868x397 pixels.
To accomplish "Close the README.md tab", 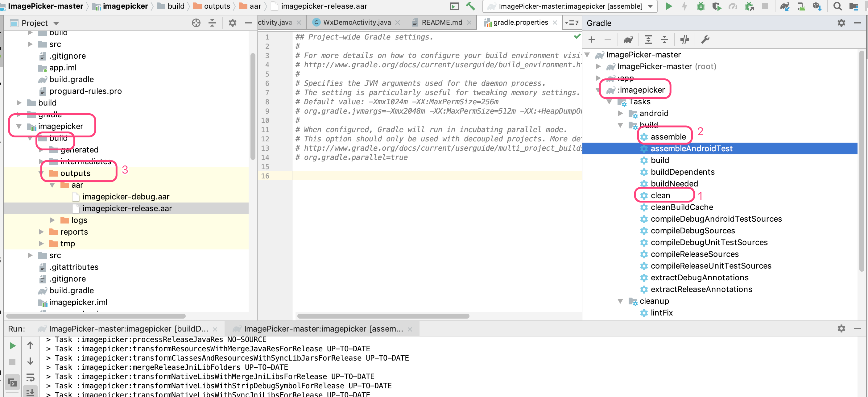I will pos(469,23).
